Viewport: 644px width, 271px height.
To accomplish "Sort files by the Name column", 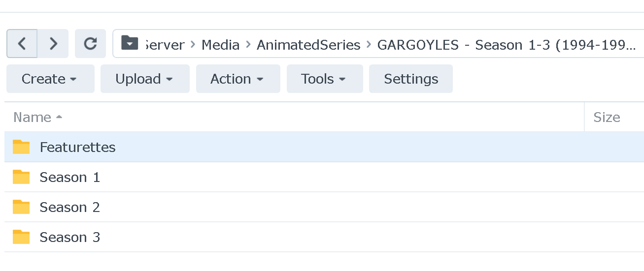I will (x=33, y=117).
